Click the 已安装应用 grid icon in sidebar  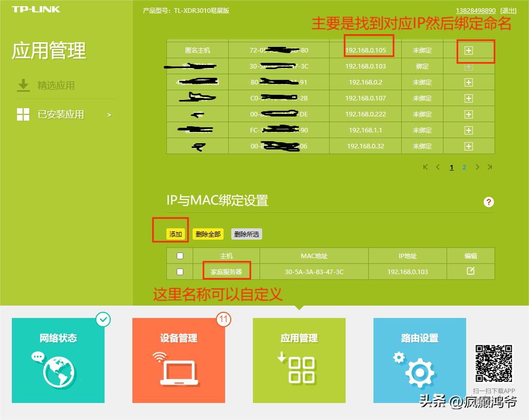pyautogui.click(x=23, y=114)
